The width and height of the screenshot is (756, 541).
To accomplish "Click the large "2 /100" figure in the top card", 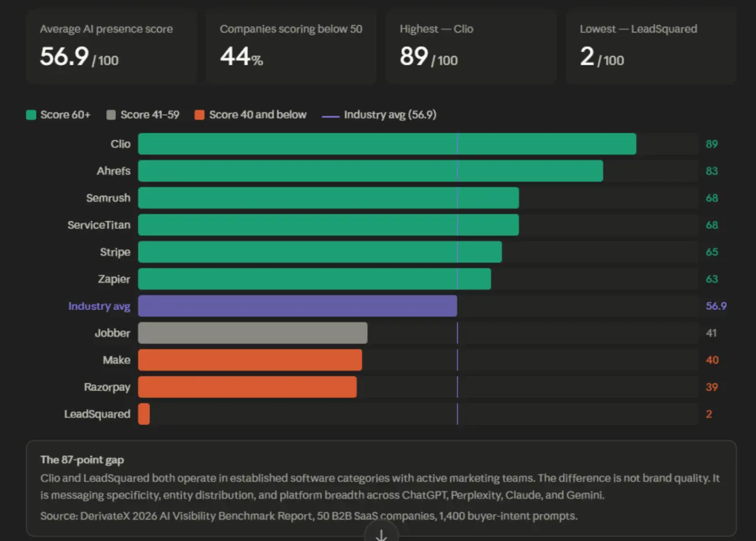I will 602,57.
